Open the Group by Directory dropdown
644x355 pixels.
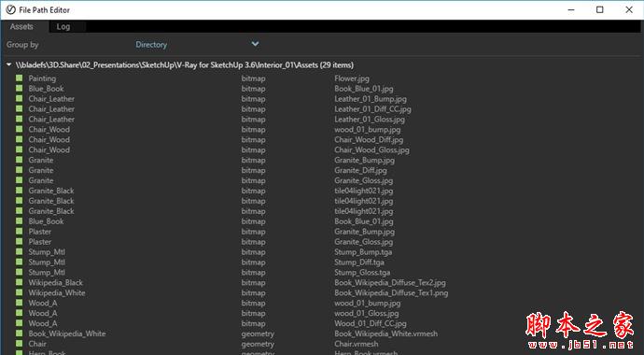coord(197,45)
